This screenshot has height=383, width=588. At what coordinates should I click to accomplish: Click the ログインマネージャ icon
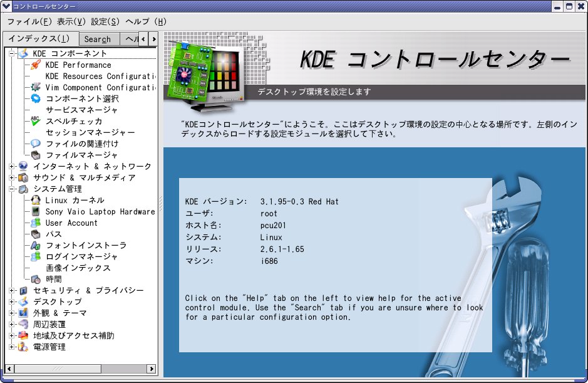pos(36,256)
